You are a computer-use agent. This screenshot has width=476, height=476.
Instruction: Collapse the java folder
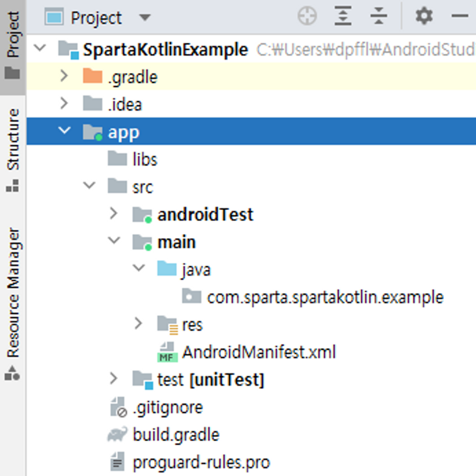[x=139, y=268]
